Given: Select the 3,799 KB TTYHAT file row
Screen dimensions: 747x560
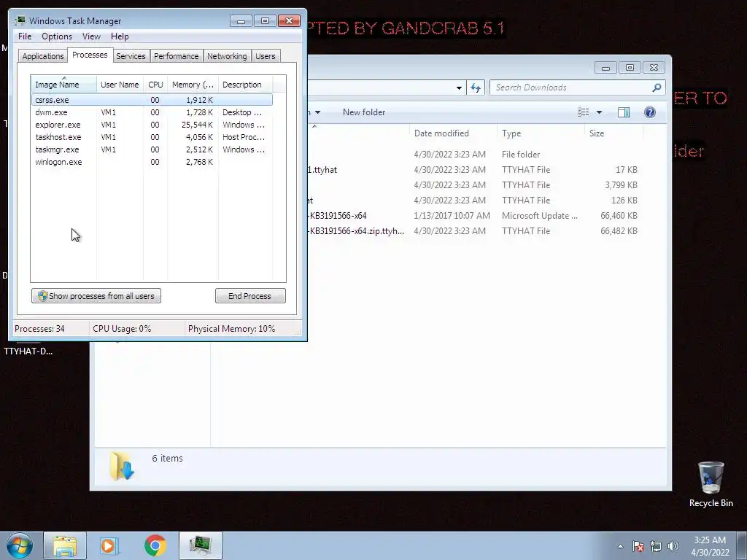Looking at the screenshot, I should 476,185.
